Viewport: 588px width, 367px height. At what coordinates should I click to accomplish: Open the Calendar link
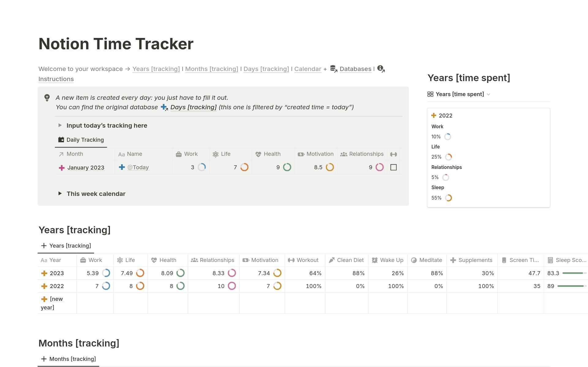point(308,69)
